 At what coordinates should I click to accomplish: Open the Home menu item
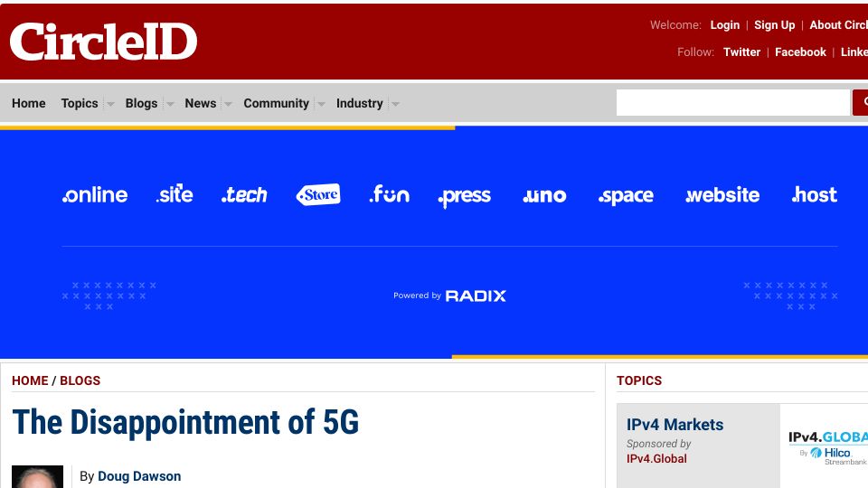29,103
